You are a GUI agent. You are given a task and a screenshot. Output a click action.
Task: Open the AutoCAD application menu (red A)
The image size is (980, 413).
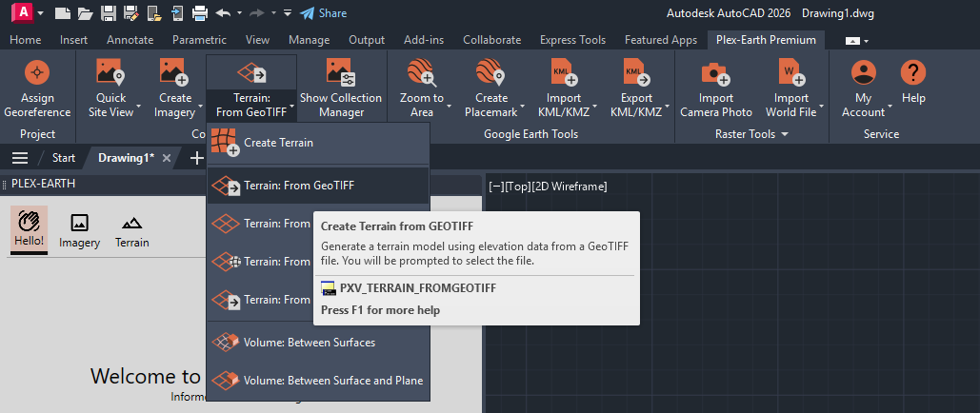click(x=23, y=12)
